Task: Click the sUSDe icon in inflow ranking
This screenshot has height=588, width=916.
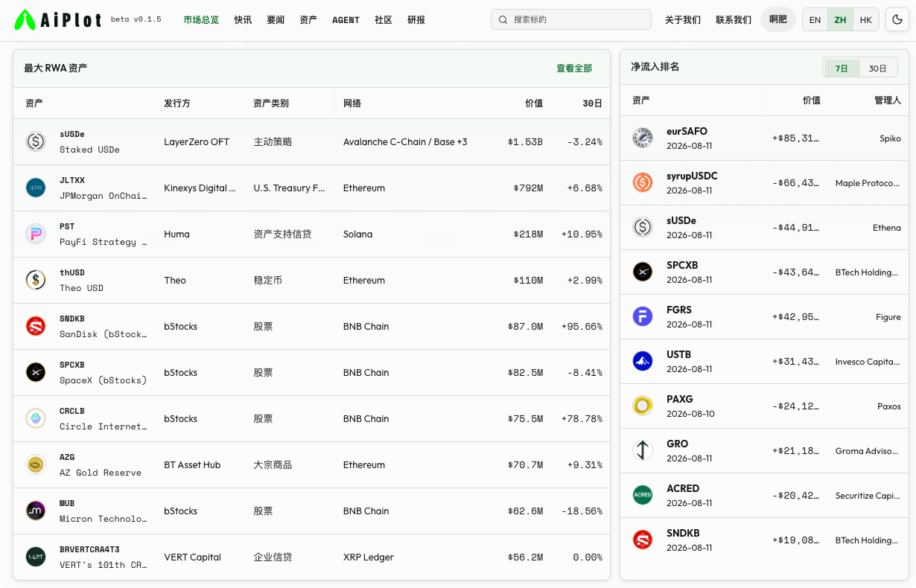Action: [x=643, y=227]
